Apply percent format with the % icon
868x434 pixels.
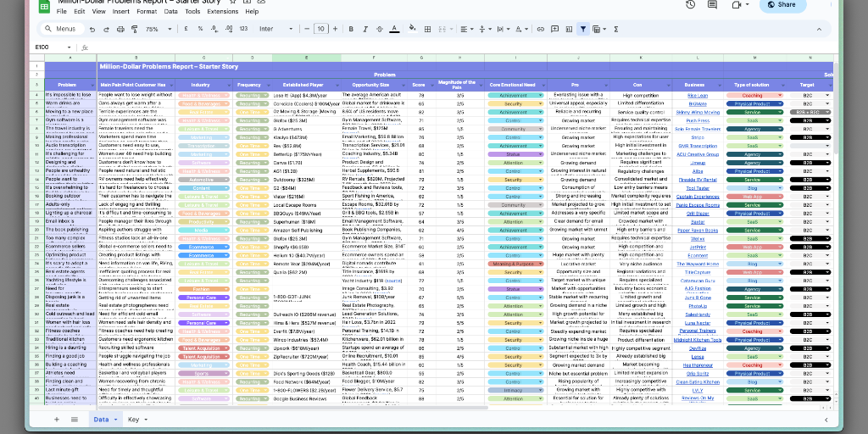[199, 29]
